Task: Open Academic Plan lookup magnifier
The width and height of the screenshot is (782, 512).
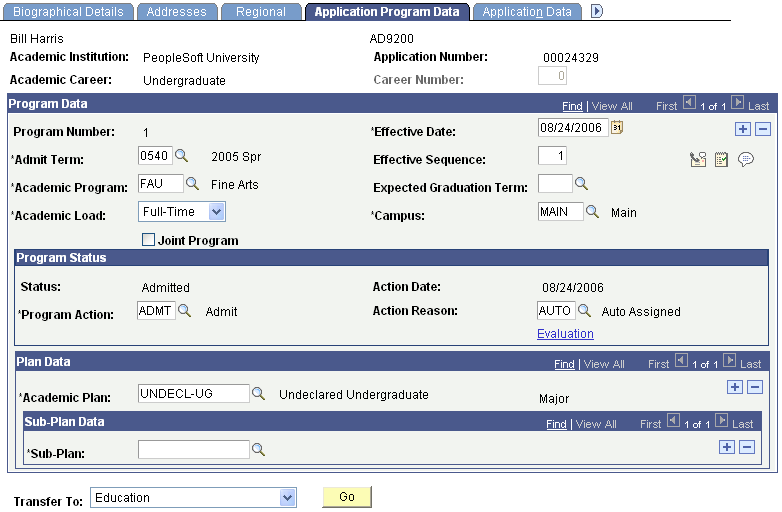Action: pos(258,393)
